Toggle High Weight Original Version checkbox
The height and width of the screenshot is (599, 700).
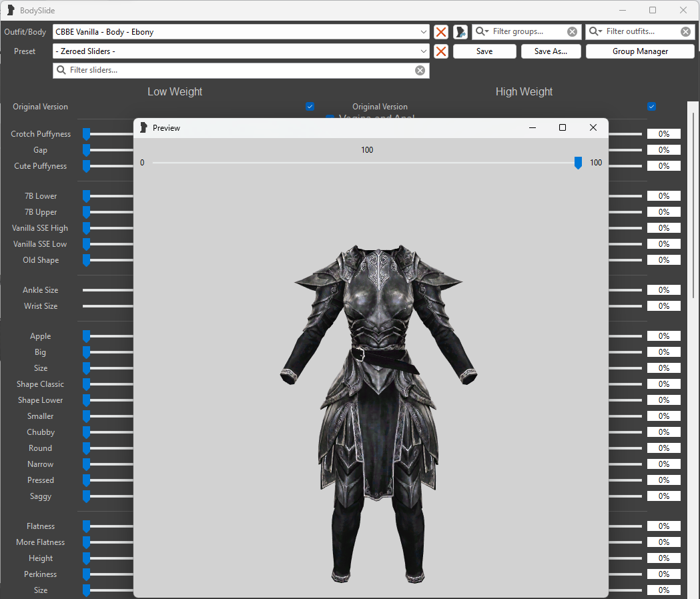point(651,106)
